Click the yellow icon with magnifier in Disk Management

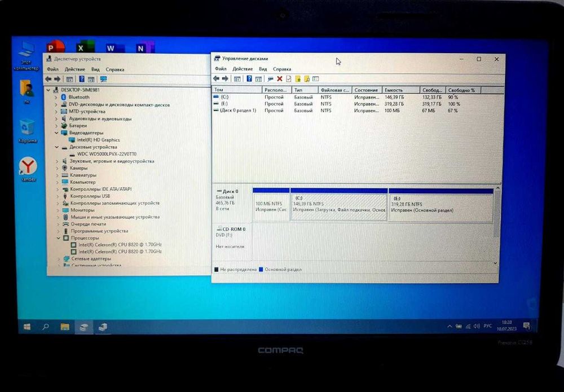pyautogui.click(x=307, y=79)
